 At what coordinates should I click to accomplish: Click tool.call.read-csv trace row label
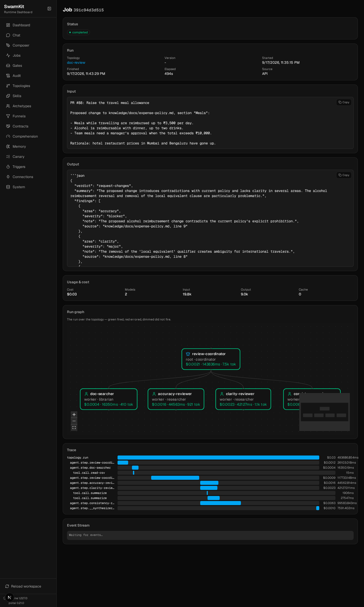pos(89,473)
